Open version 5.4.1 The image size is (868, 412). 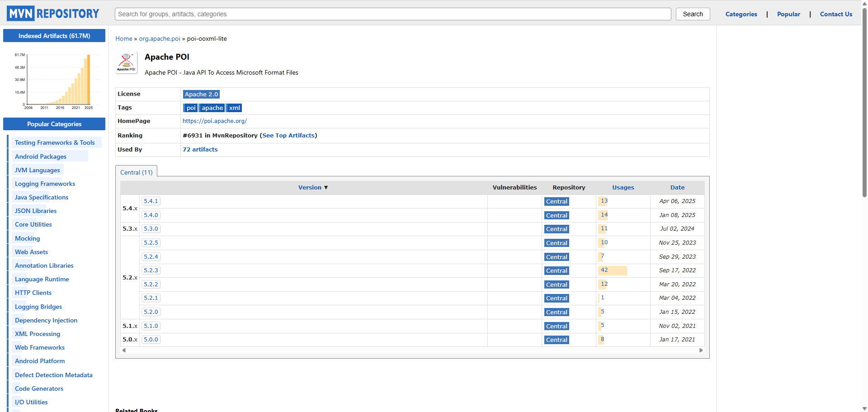click(151, 201)
